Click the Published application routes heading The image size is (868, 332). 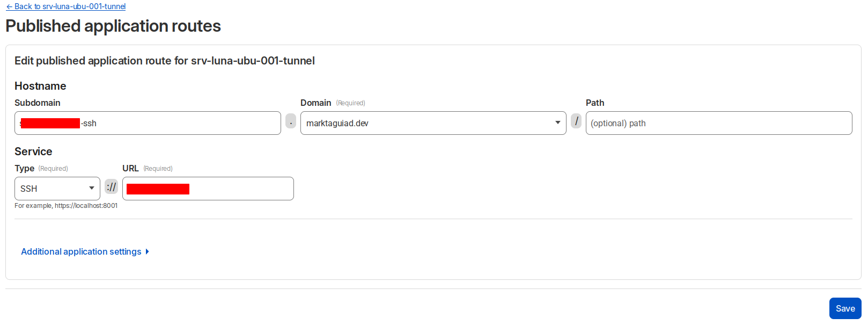(113, 26)
